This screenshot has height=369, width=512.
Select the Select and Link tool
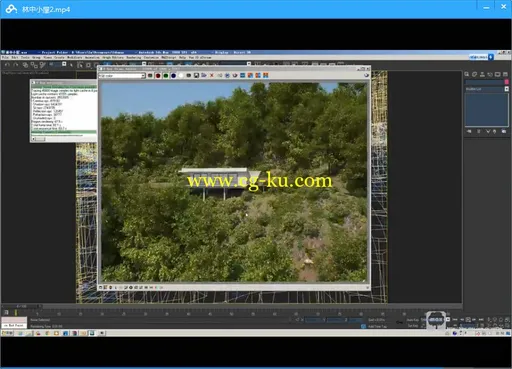coord(25,65)
